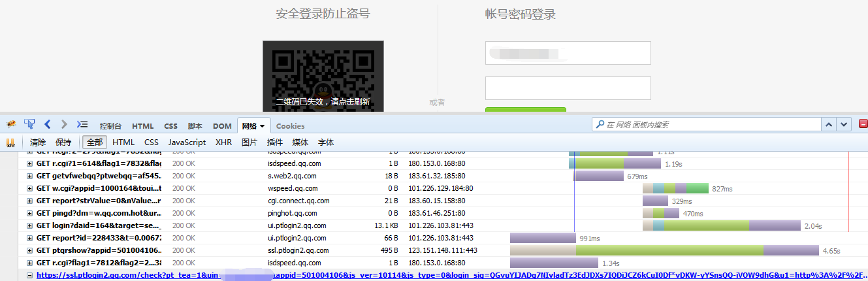This screenshot has width=868, height=281.
Task: Open the Firebug bug icon menu
Action: 11,124
